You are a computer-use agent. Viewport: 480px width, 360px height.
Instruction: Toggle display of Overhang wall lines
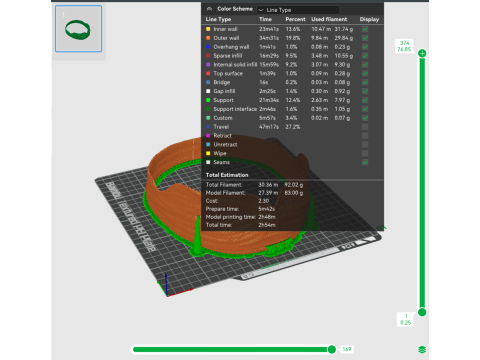coord(365,47)
